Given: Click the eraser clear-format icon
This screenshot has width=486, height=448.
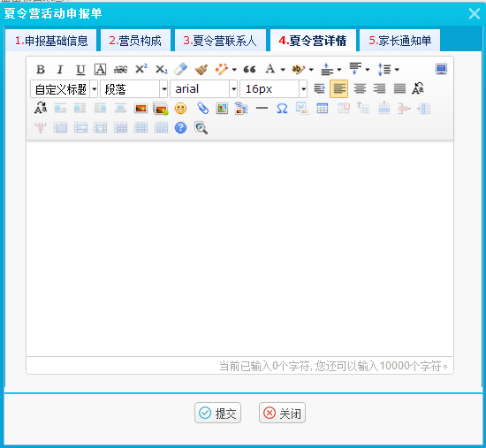Looking at the screenshot, I should coord(180,70).
